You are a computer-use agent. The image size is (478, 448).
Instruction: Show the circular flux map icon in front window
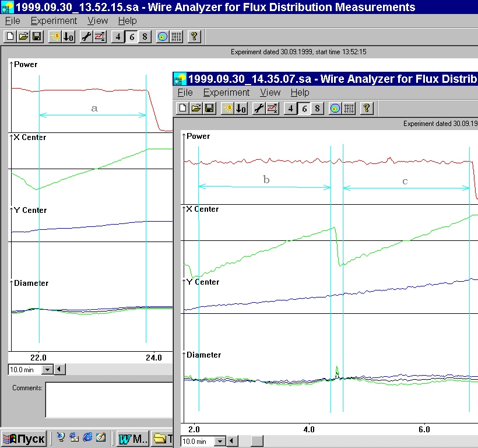[335, 108]
